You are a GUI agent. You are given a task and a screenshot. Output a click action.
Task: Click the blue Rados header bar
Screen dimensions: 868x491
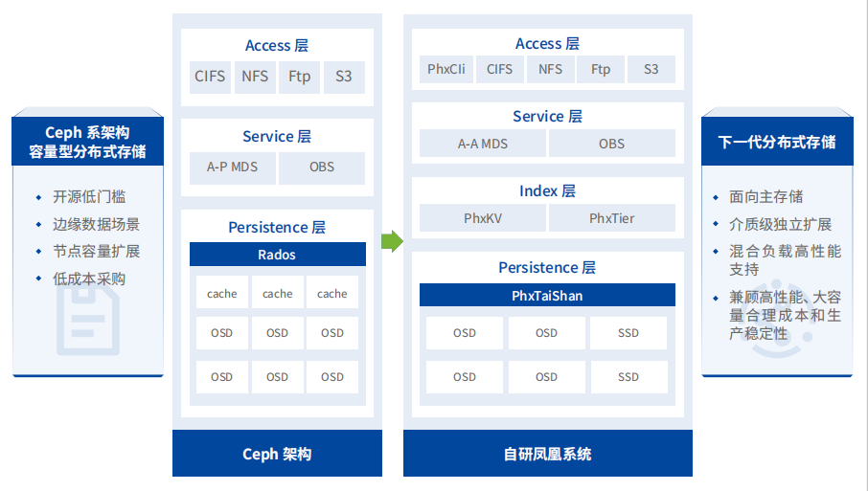[277, 255]
